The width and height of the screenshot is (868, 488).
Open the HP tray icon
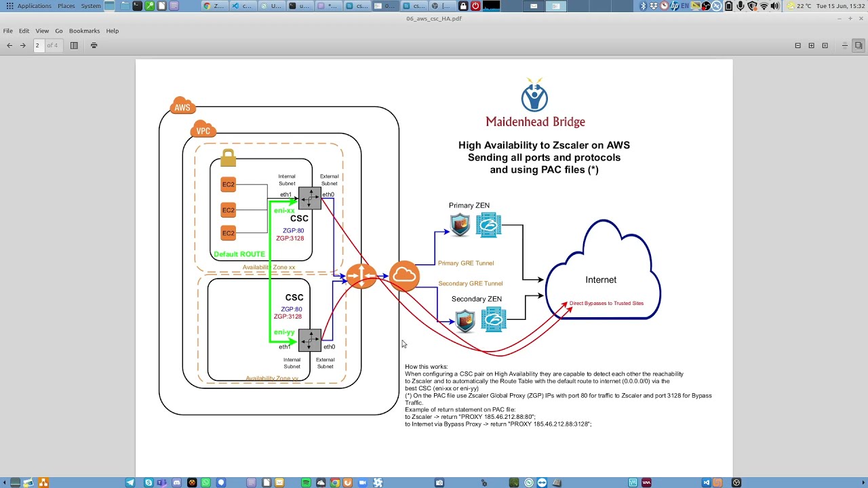pos(675,6)
